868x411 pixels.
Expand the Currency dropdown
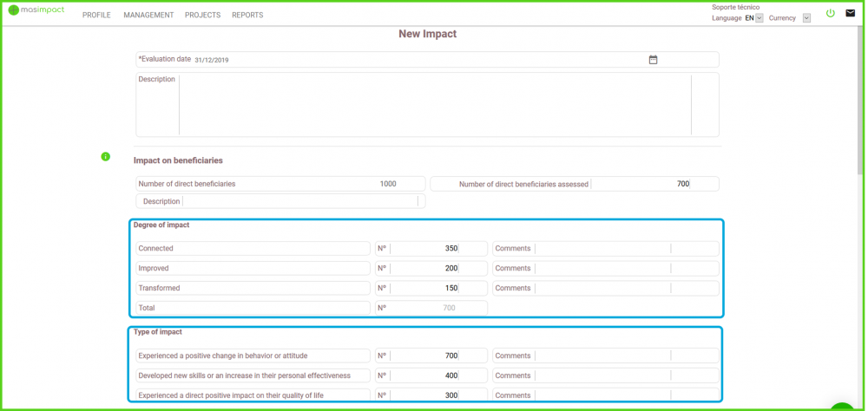click(806, 18)
